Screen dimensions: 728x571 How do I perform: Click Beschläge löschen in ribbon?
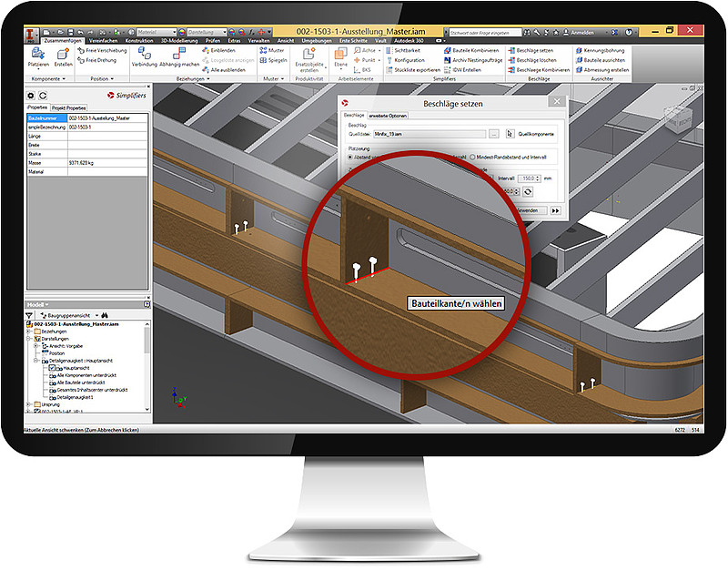coord(531,60)
